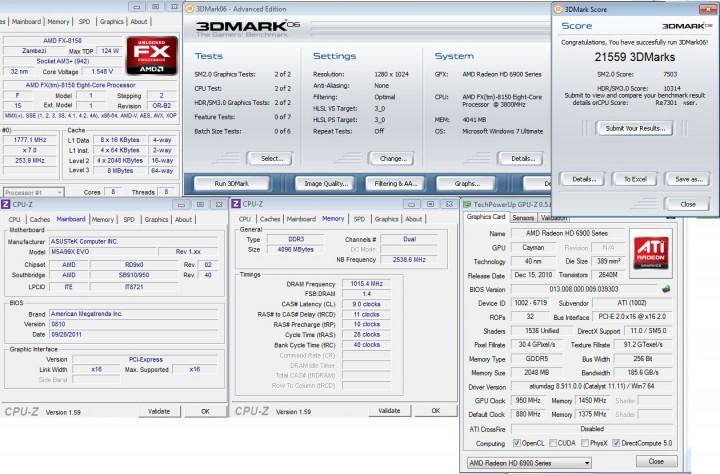Click the DRAM Frequency 1015.4 MHz value
This screenshot has height=474, width=720.
(x=366, y=283)
